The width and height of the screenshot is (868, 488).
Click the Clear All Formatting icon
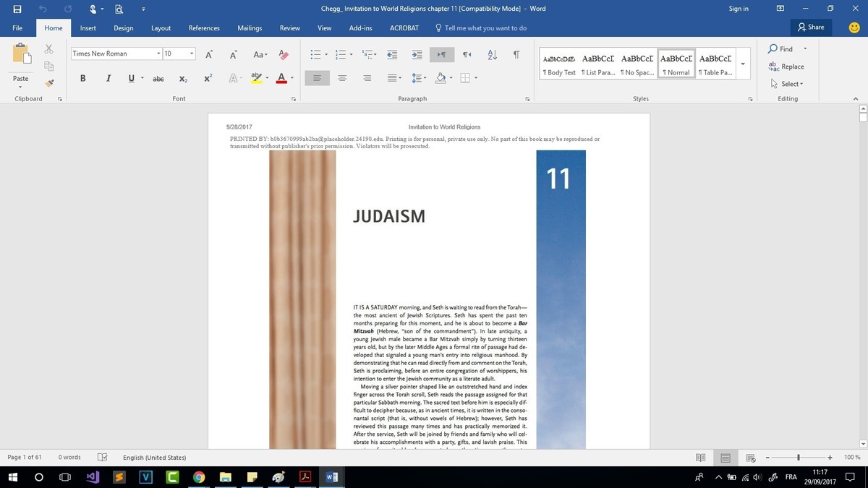(x=284, y=55)
